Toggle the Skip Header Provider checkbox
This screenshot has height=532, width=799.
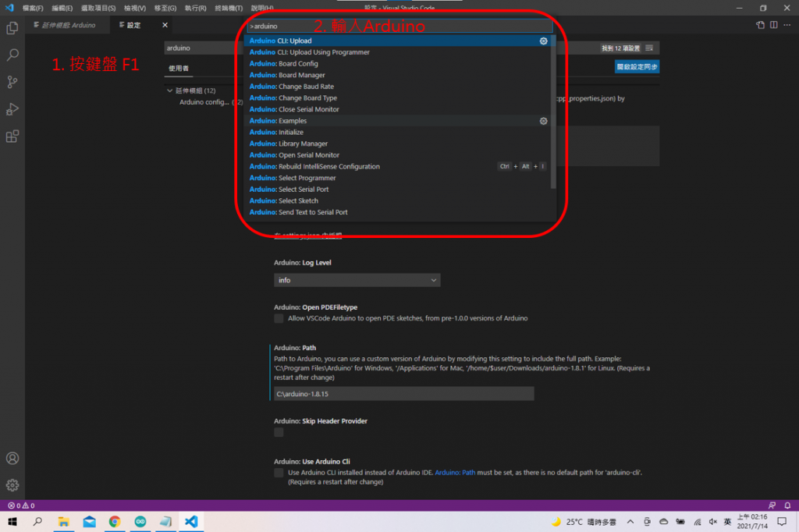(279, 432)
